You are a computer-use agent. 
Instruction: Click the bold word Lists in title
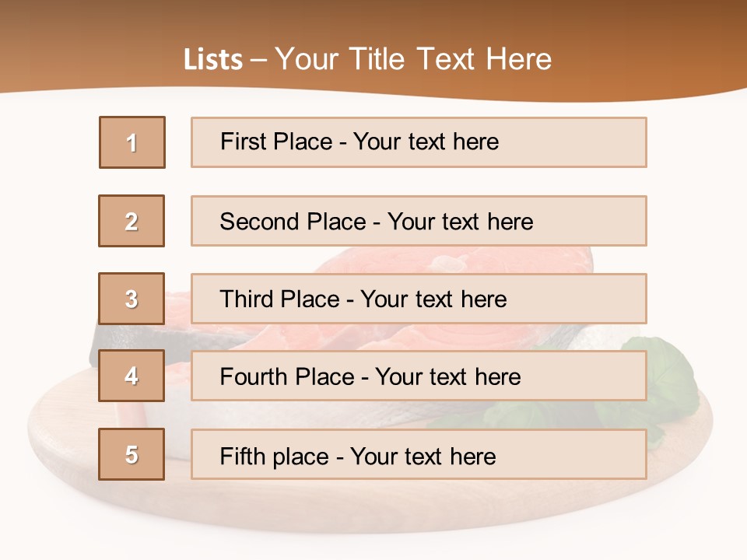coord(213,59)
